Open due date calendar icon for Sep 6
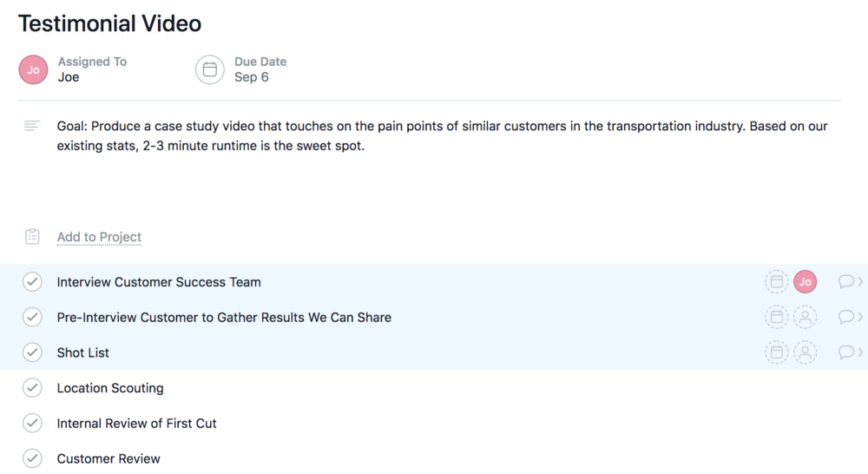The height and width of the screenshot is (474, 868). click(210, 69)
